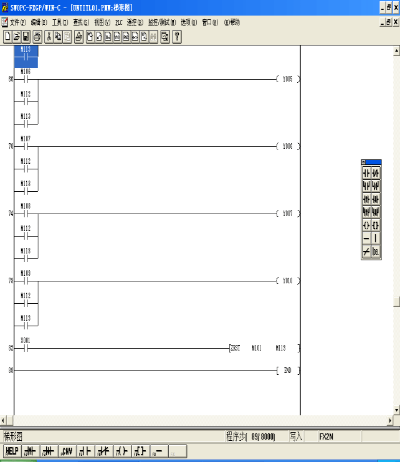Open the floating palette's system menu box
Screen dimensions: 400x462
tap(364, 162)
